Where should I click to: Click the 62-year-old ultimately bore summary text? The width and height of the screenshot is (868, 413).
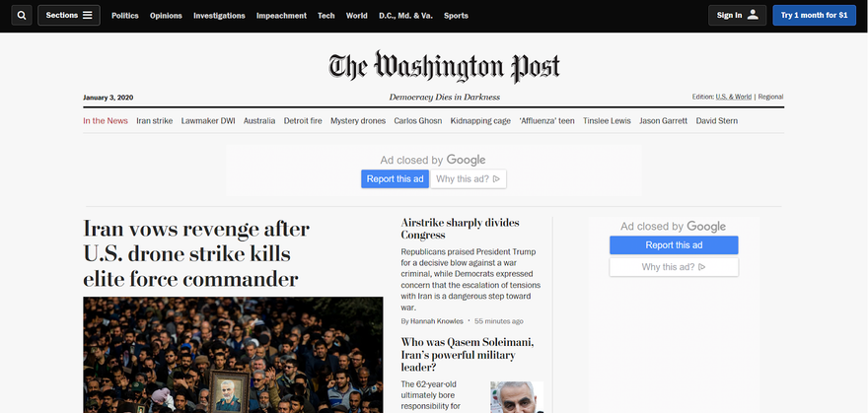pyautogui.click(x=431, y=395)
